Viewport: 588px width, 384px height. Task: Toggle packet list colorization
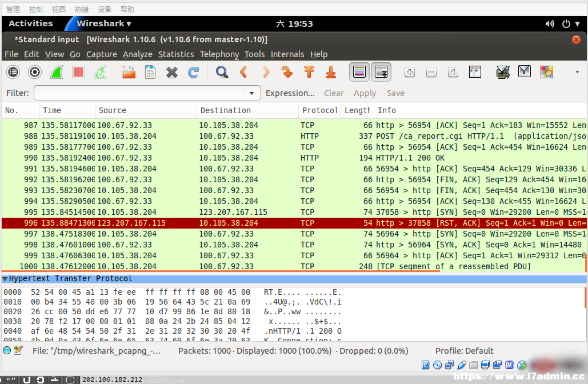click(x=359, y=72)
